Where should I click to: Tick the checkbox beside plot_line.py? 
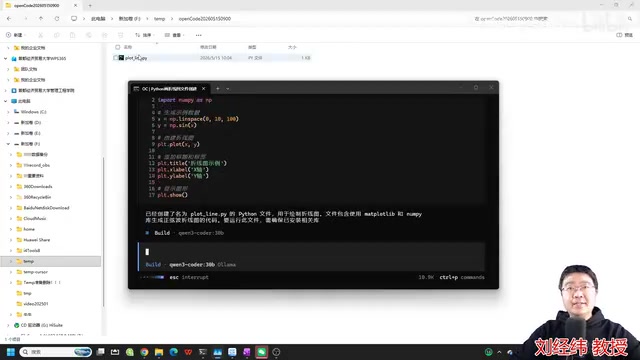[x=116, y=58]
